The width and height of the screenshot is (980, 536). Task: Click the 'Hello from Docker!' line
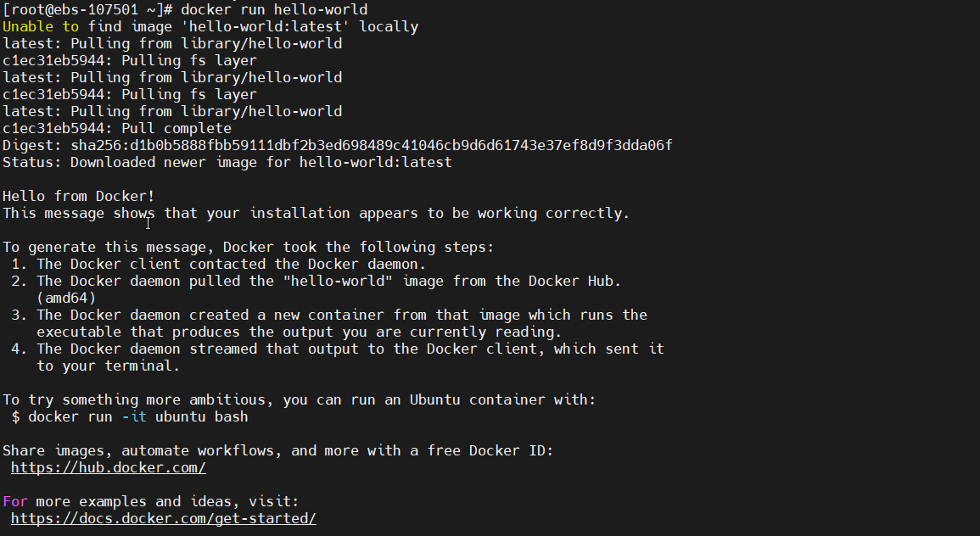coord(79,197)
